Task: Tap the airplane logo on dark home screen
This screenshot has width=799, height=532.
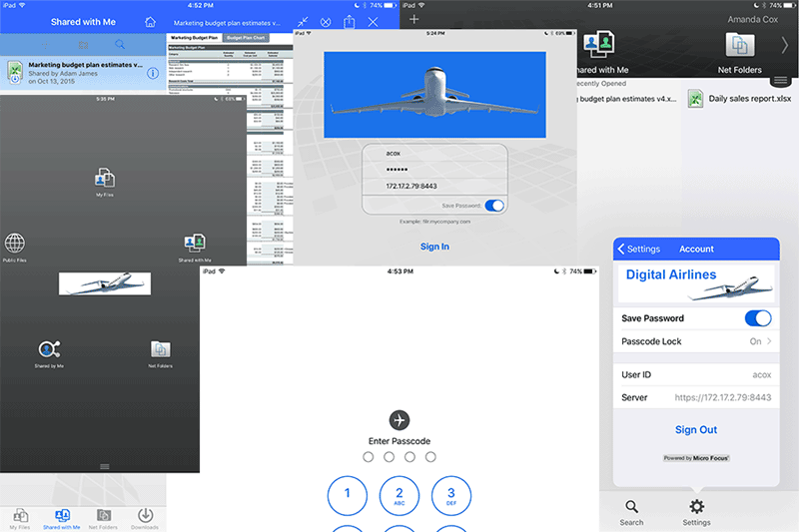Action: (105, 283)
